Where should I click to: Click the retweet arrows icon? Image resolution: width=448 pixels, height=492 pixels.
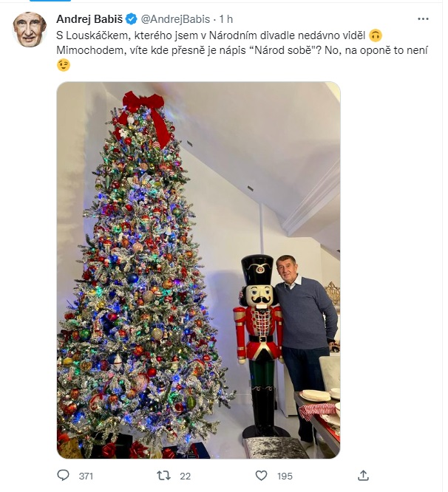(x=164, y=476)
